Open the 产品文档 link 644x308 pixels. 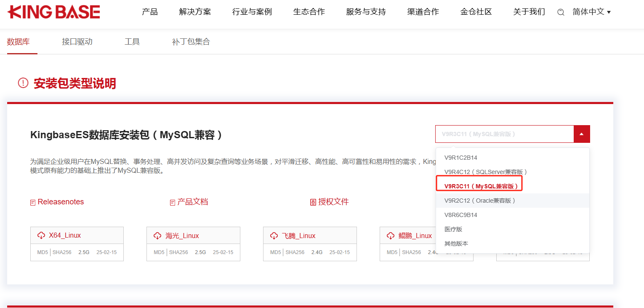pos(192,202)
